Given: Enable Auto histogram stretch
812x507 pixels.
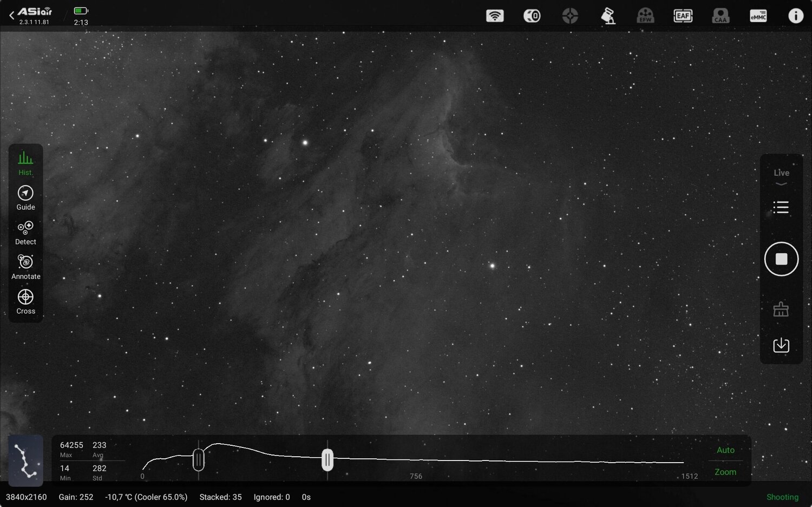Looking at the screenshot, I should coord(725,450).
